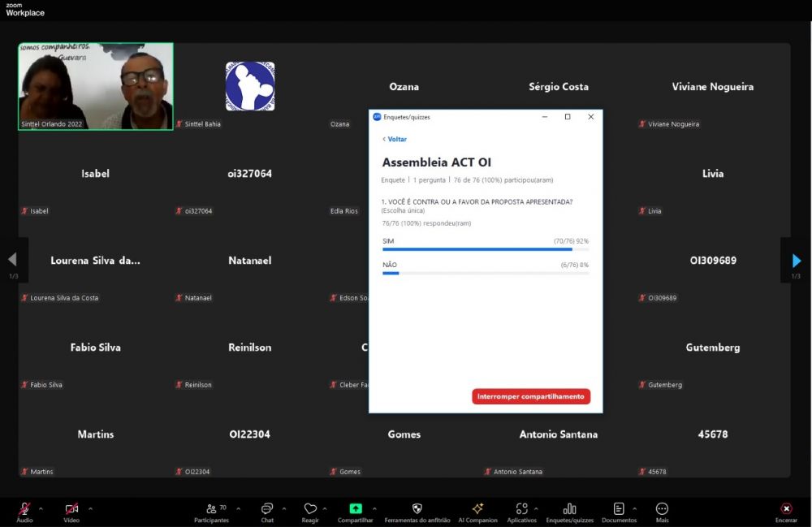812x527 pixels.
Task: Click the SIM result progress bar
Action: coord(486,249)
